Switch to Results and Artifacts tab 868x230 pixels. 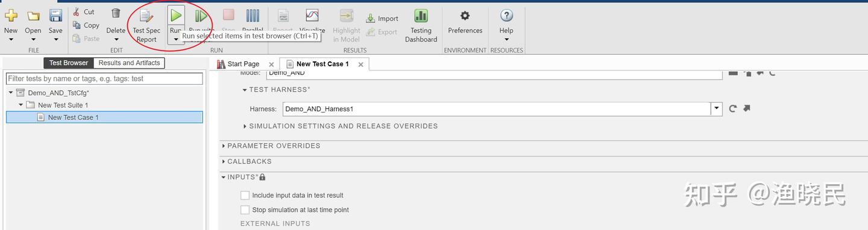tap(129, 63)
